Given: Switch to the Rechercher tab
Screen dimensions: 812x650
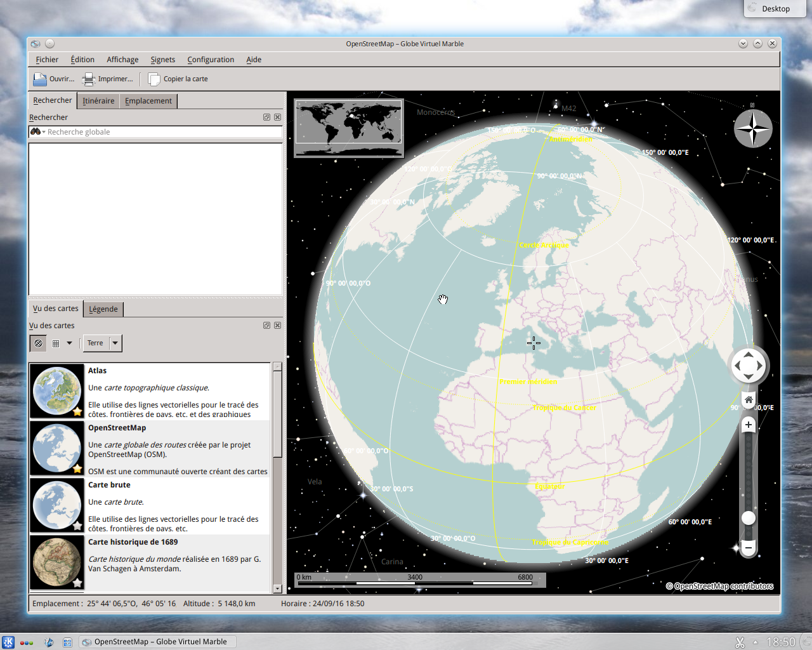Looking at the screenshot, I should click(x=53, y=100).
